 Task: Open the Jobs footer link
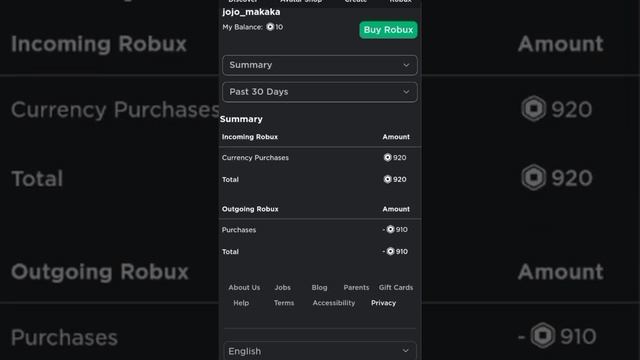coord(282,287)
